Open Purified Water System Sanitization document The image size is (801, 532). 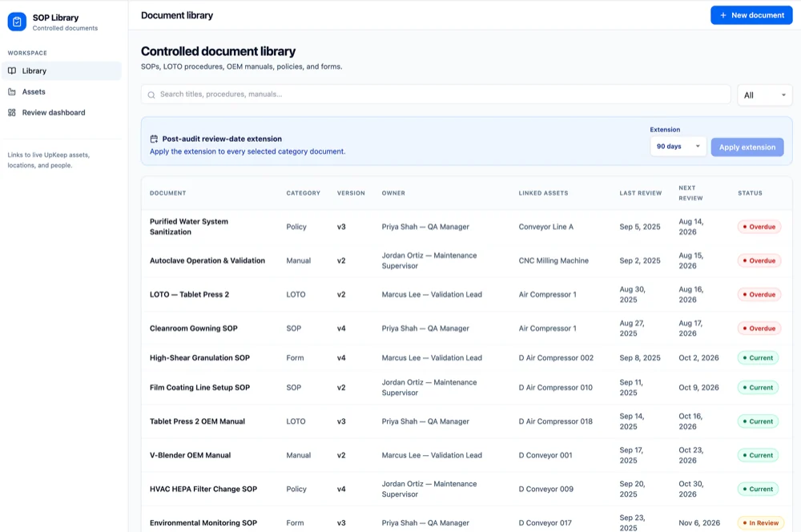click(x=189, y=227)
